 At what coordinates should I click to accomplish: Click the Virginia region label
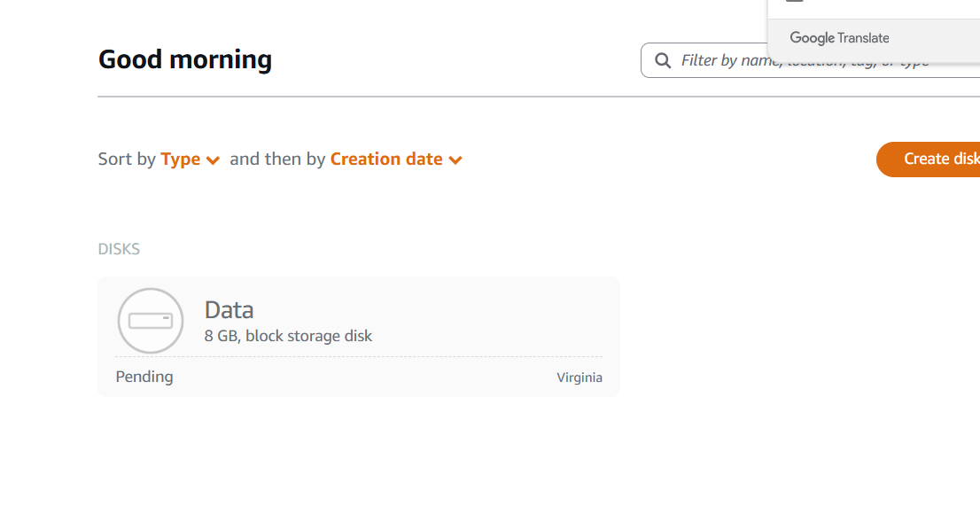point(579,378)
